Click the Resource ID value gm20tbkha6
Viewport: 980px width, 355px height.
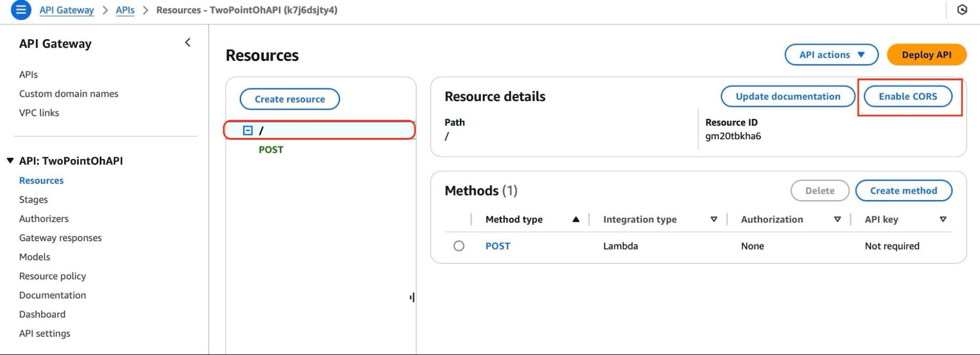(x=733, y=136)
